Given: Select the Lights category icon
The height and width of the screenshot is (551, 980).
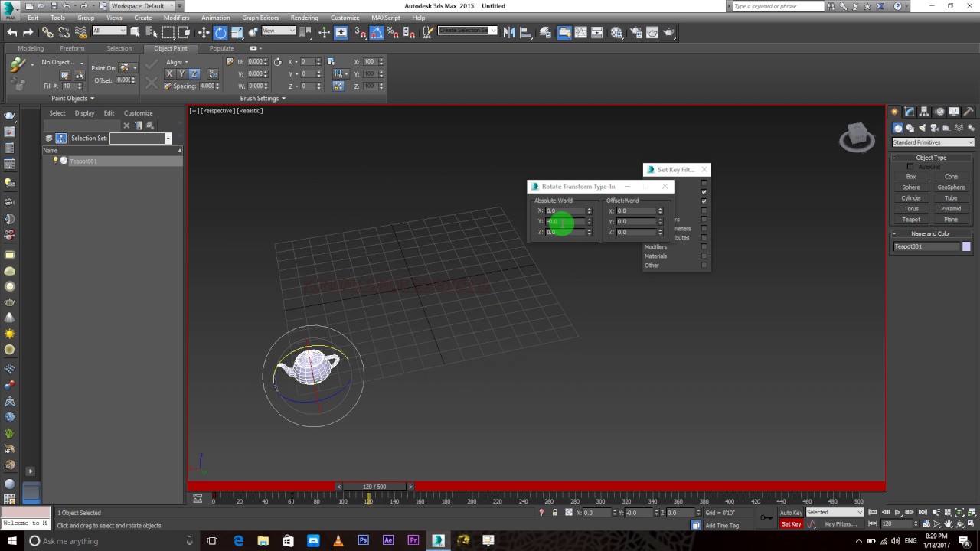Looking at the screenshot, I should [923, 128].
